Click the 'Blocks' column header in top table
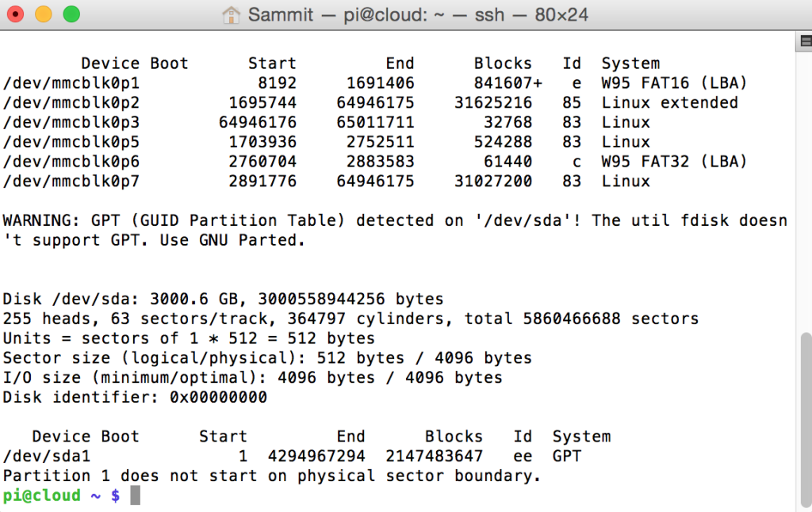This screenshot has height=512, width=812. [x=503, y=63]
